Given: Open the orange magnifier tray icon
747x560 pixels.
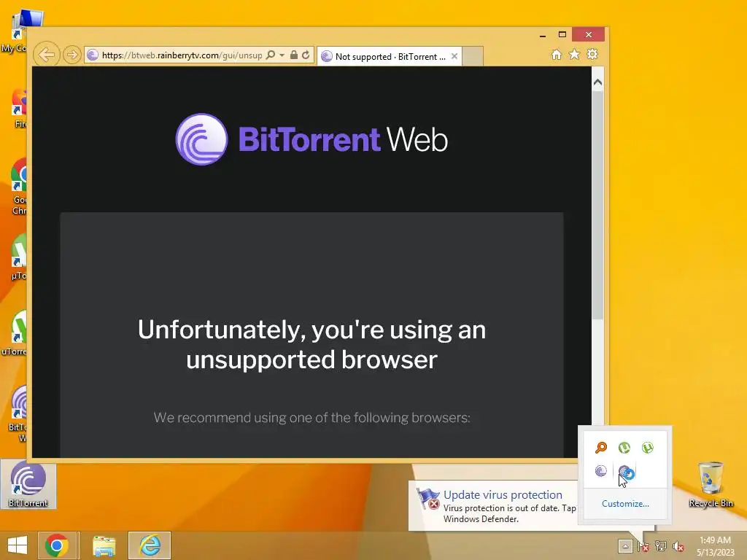Looking at the screenshot, I should pos(601,448).
